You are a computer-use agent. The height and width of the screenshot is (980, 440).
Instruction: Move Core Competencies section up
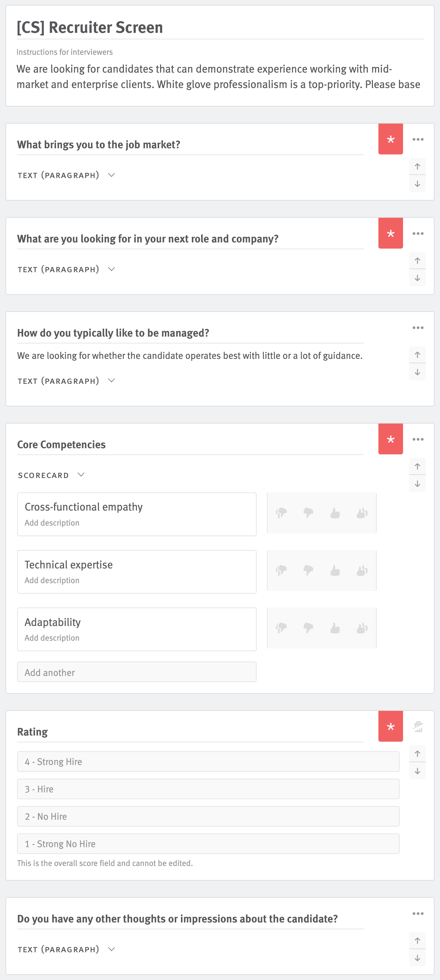click(x=417, y=466)
